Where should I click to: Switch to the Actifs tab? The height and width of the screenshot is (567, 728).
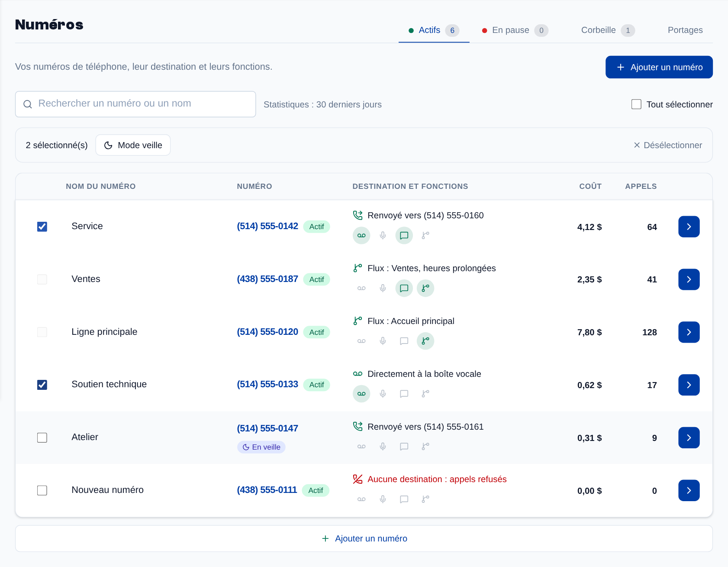[434, 30]
